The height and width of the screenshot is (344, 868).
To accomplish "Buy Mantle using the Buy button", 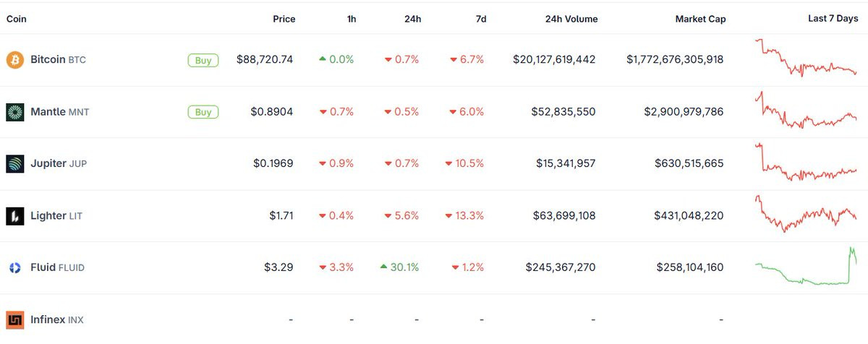I will pos(203,112).
